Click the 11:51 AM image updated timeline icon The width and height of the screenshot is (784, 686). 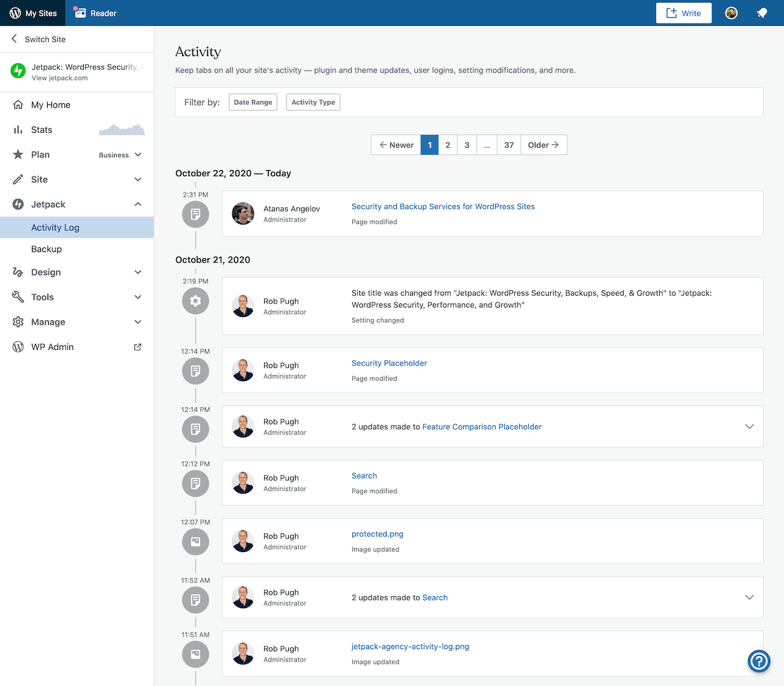(x=195, y=654)
